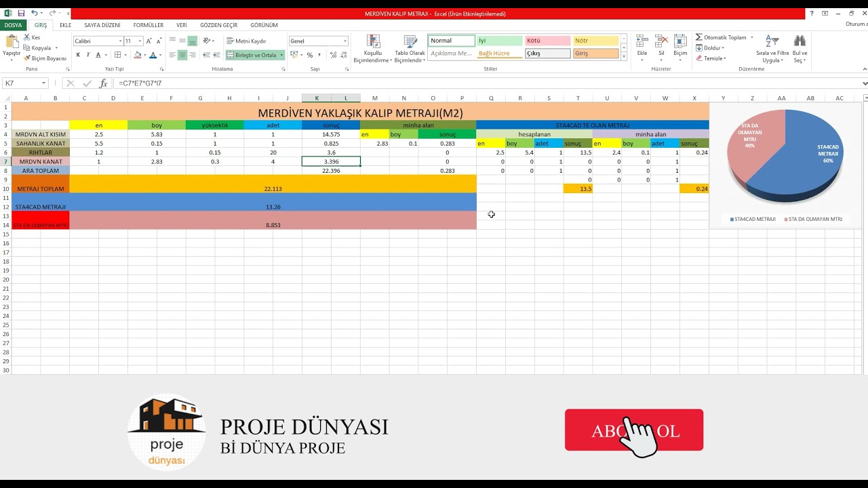Switch to the EKLE ribbon tab
The width and height of the screenshot is (868, 488).
tap(65, 25)
